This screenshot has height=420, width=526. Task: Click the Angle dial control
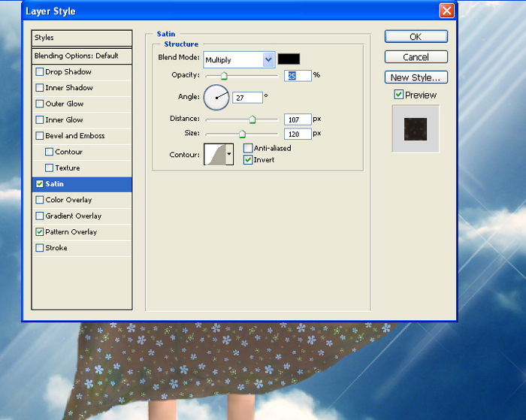tap(216, 96)
